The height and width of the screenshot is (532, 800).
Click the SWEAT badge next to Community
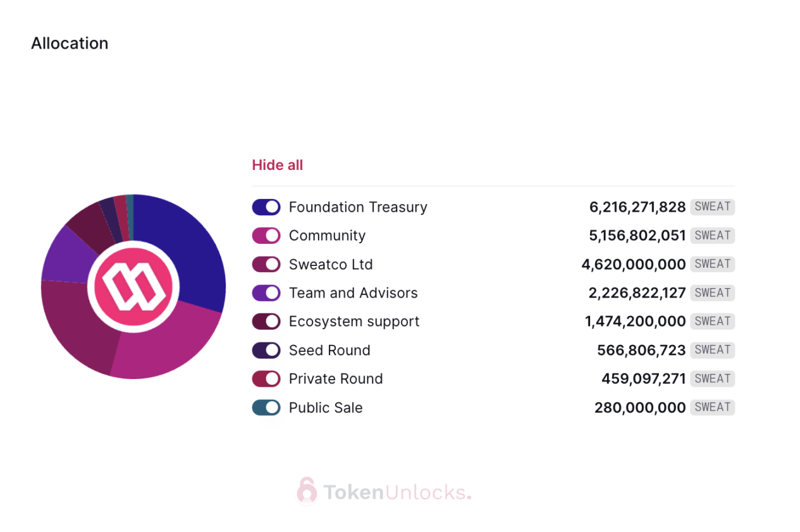click(x=712, y=235)
